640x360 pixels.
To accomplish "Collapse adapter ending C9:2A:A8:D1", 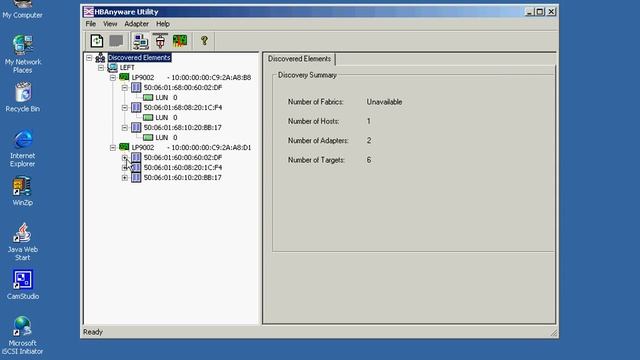I will click(113, 148).
